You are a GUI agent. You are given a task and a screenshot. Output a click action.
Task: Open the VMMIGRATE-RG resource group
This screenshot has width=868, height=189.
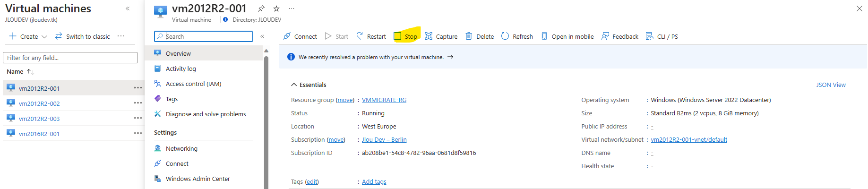[384, 100]
